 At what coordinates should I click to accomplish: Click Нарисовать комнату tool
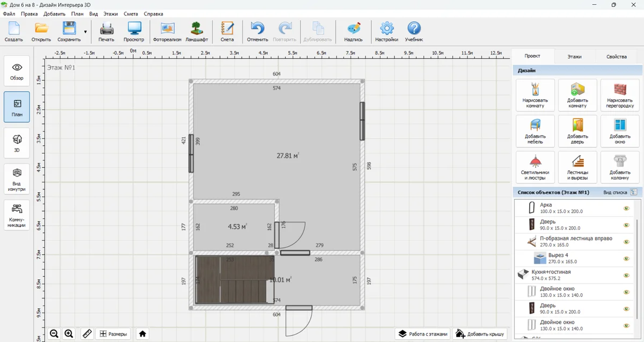click(535, 95)
